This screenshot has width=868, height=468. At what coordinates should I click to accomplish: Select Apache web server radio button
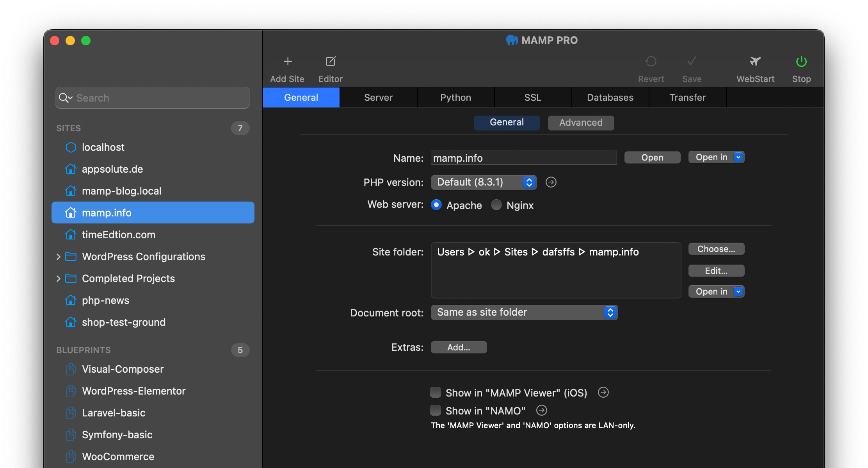(x=436, y=205)
